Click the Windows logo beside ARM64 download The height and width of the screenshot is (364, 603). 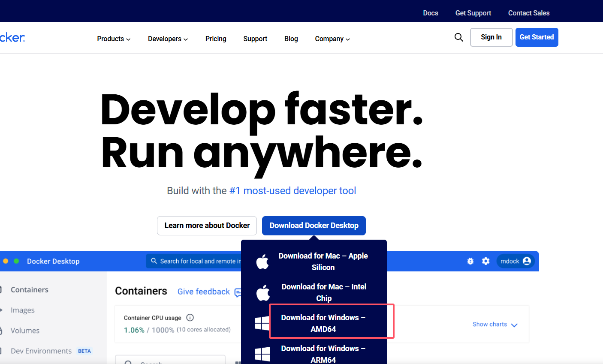[262, 354]
